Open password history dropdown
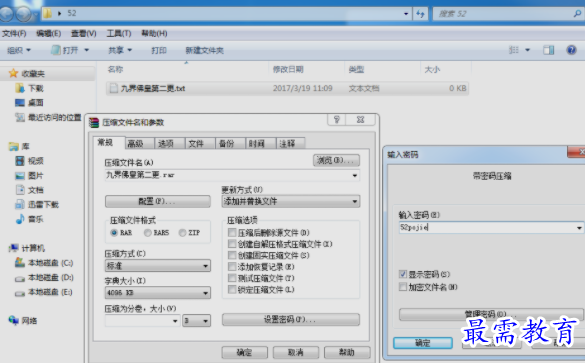 (579, 228)
